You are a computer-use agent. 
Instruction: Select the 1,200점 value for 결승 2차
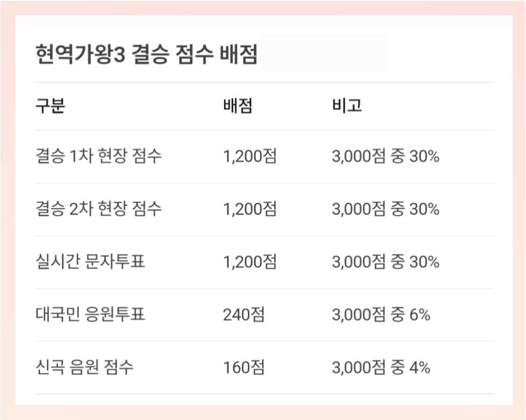point(250,209)
